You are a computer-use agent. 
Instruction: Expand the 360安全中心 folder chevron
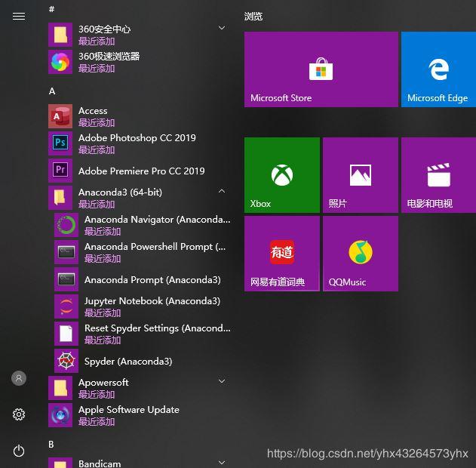click(x=222, y=28)
